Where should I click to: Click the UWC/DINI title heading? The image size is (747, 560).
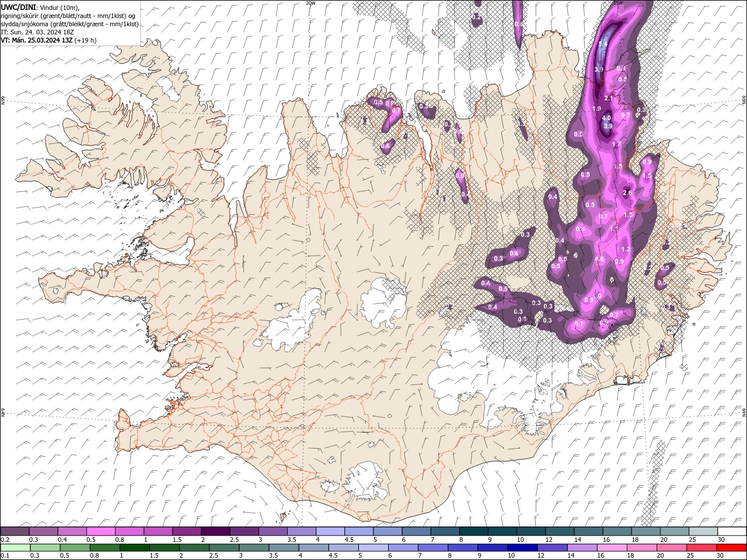(19, 7)
